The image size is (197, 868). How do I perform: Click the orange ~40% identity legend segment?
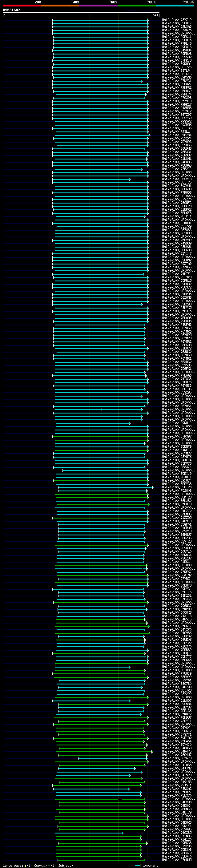pos(60,6)
